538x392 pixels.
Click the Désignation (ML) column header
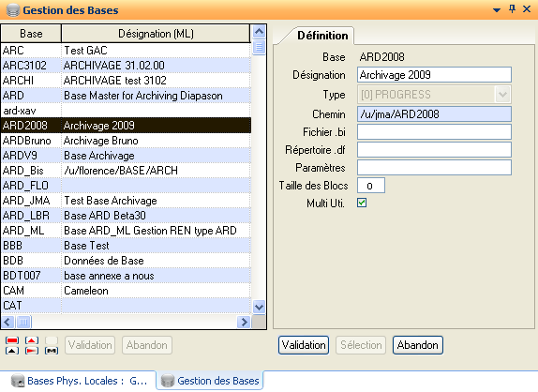(x=156, y=34)
